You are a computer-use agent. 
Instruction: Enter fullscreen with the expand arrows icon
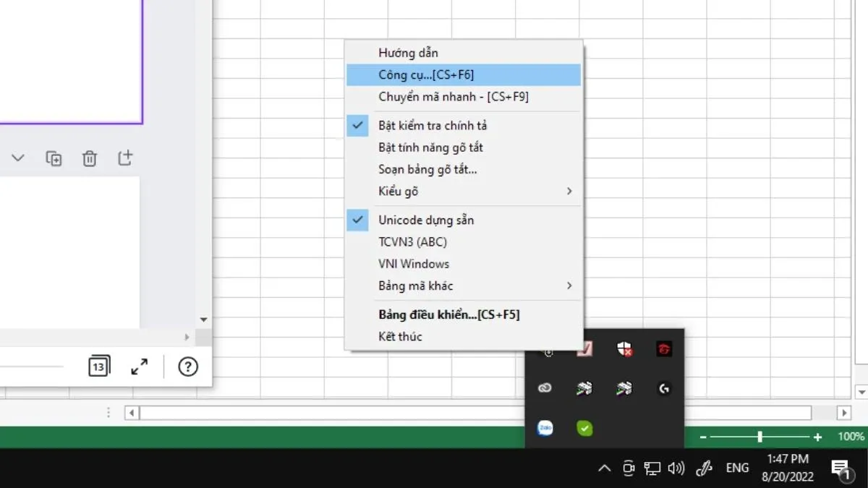[x=139, y=367]
